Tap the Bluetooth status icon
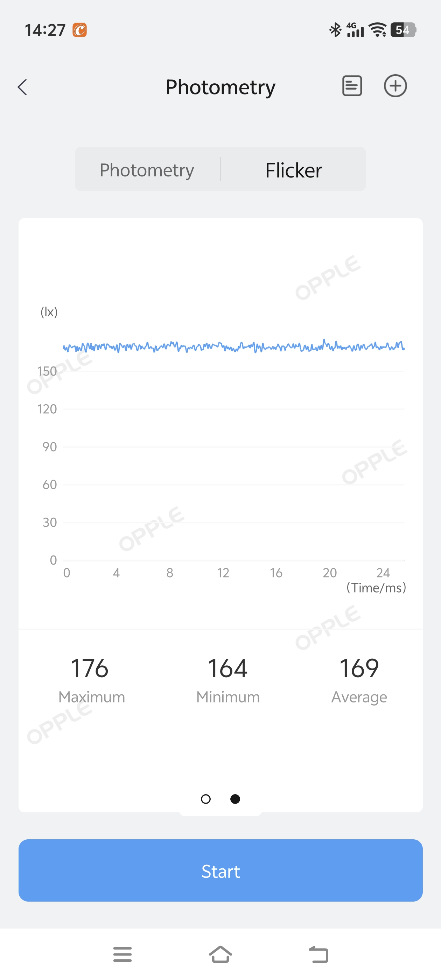This screenshot has height=980, width=441. point(335,30)
